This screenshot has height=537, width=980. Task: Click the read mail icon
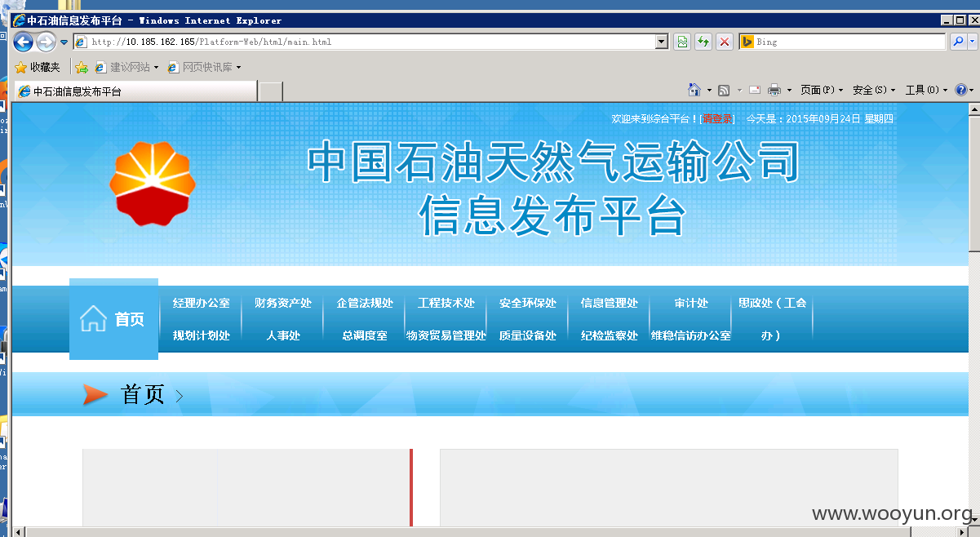tap(755, 90)
